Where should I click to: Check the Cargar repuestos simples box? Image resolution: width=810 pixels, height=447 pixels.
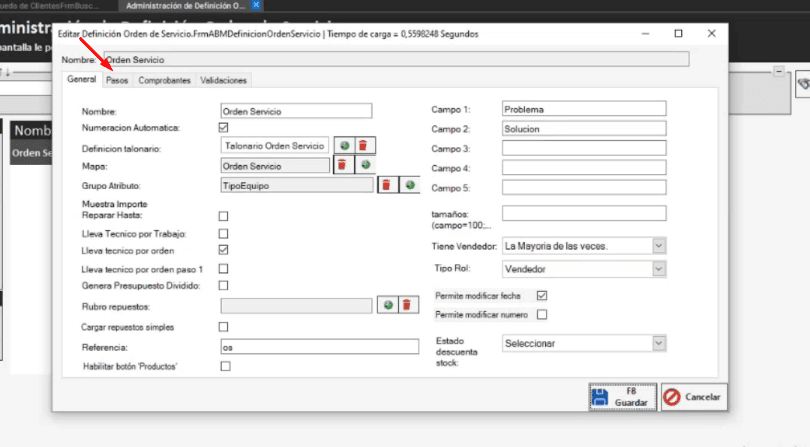(x=224, y=327)
